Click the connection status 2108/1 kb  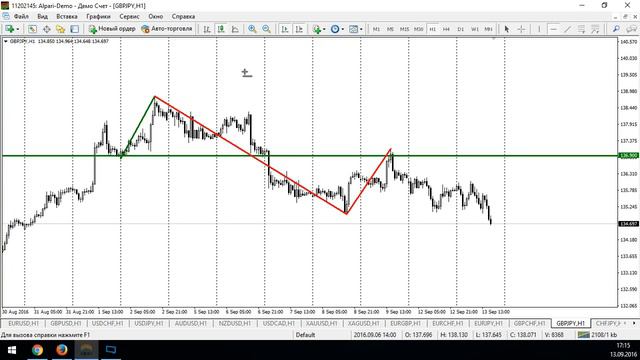[597, 335]
